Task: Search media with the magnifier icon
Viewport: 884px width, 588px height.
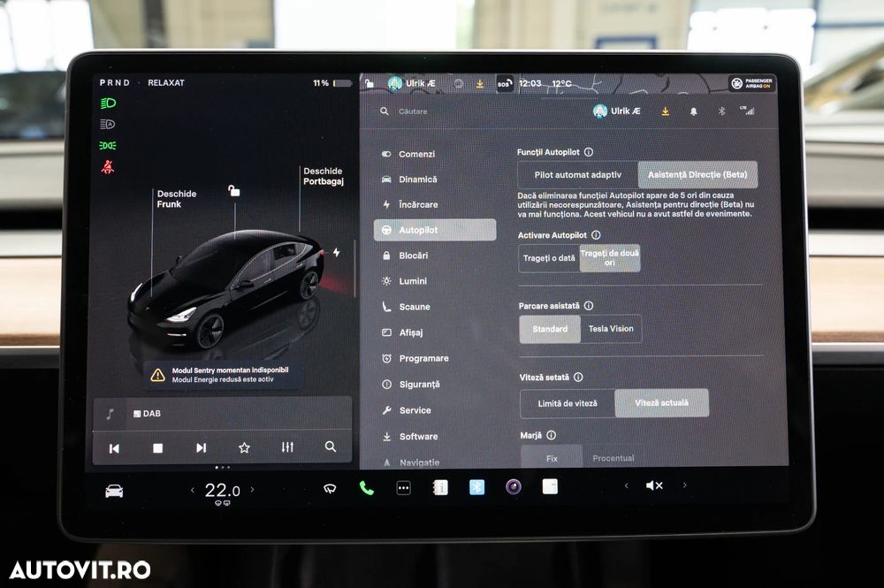Action: 331,447
